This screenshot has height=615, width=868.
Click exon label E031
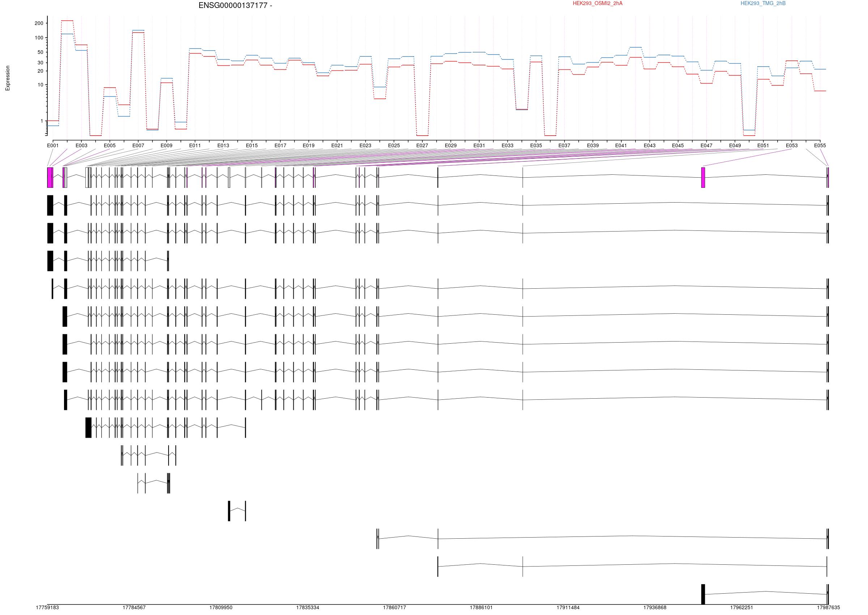pos(479,145)
